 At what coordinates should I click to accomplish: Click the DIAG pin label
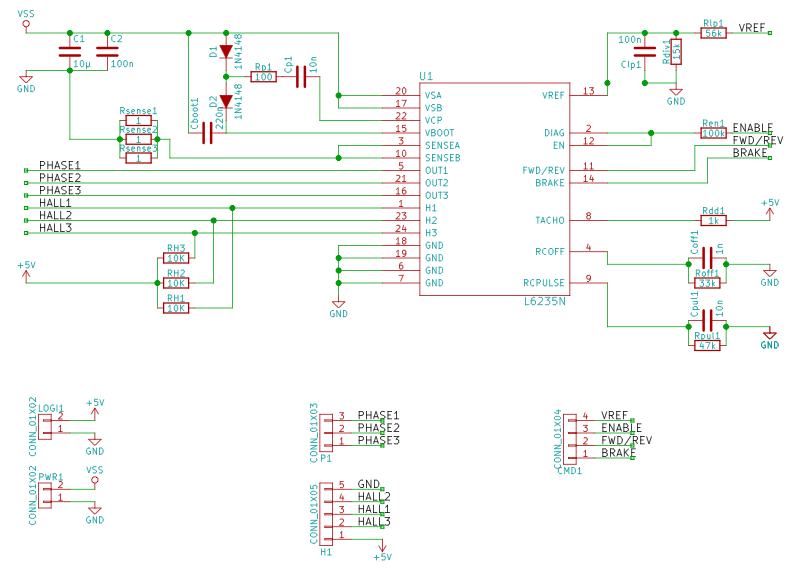tap(554, 133)
